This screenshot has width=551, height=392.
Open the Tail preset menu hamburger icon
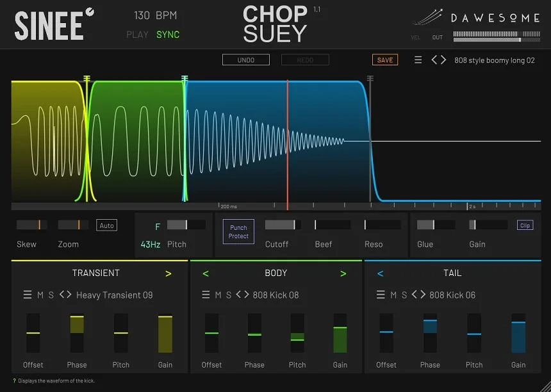[381, 295]
